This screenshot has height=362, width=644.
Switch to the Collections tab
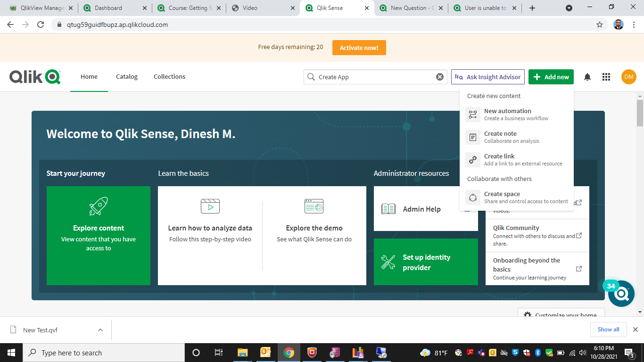click(x=170, y=77)
